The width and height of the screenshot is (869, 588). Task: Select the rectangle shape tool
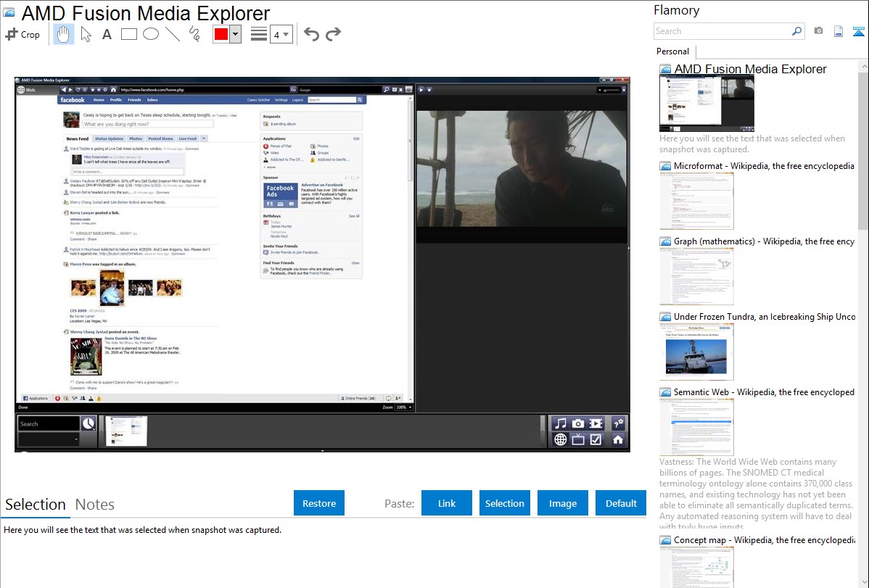click(128, 34)
